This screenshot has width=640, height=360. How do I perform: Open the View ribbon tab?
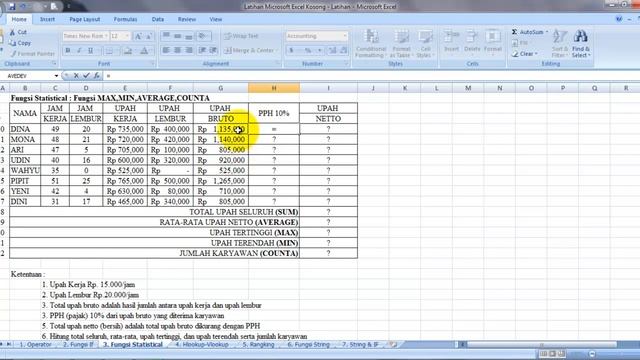pyautogui.click(x=216, y=19)
